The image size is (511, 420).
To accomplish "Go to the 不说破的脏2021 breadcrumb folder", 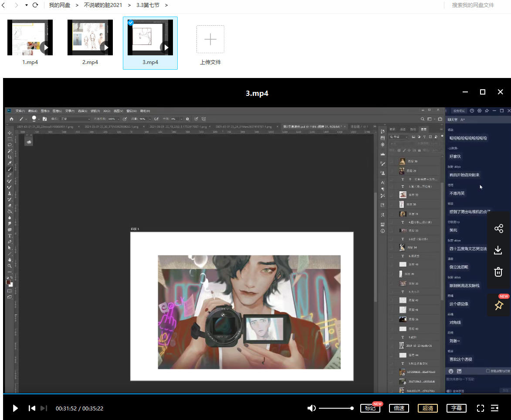I will [104, 5].
